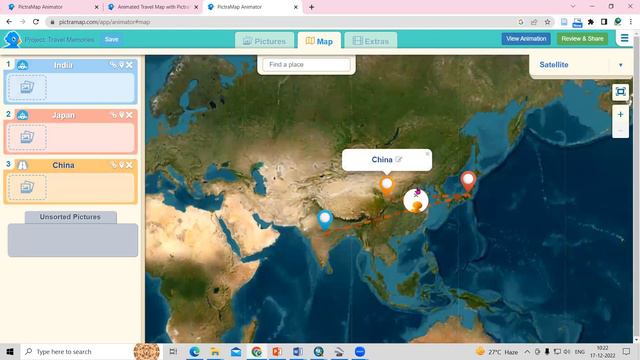Screen dimensions: 640x360
Task: Click the Project: Travel Memories title
Action: tap(60, 40)
